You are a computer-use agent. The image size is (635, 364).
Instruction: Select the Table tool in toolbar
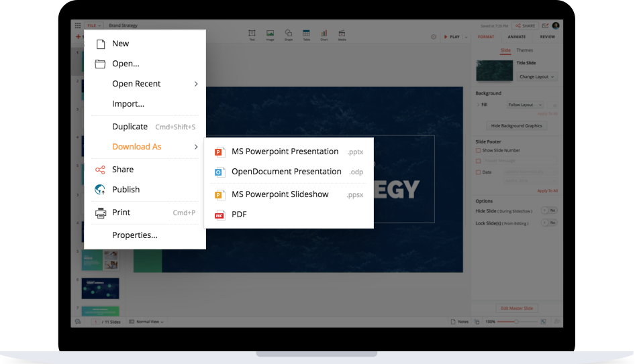[x=306, y=35]
